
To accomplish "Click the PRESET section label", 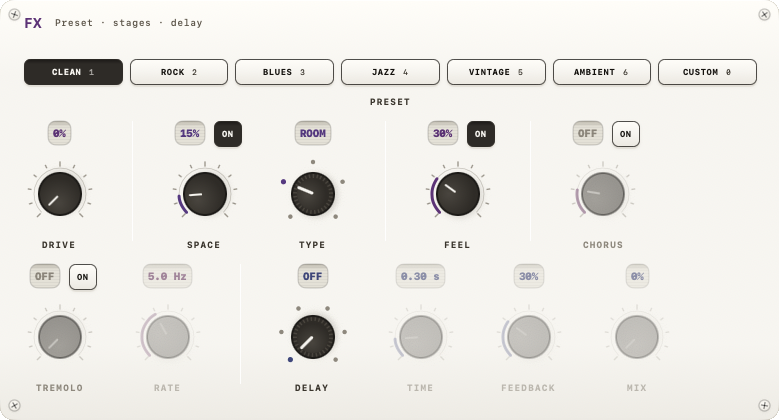I will (390, 102).
